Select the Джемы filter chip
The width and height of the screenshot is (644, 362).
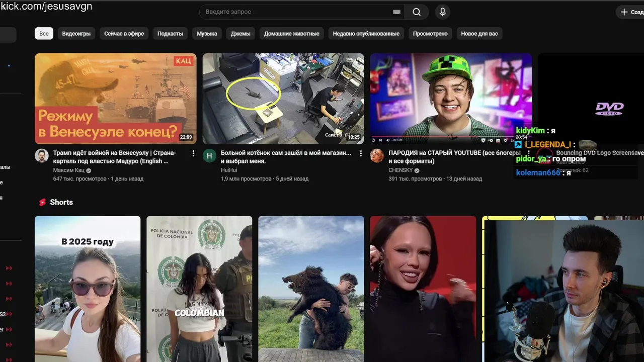coord(240,34)
